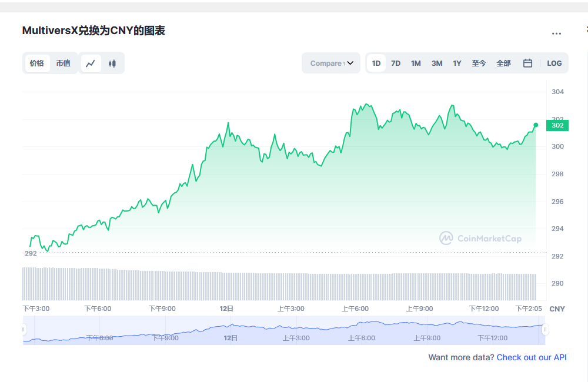588x382 pixels.
Task: Select the 市值 (market cap) tab
Action: (64, 63)
